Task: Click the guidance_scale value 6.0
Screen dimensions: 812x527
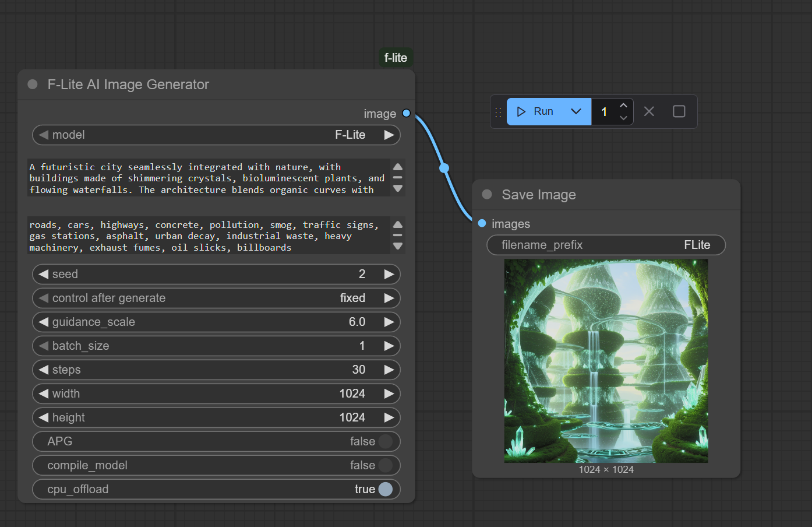Action: click(357, 322)
